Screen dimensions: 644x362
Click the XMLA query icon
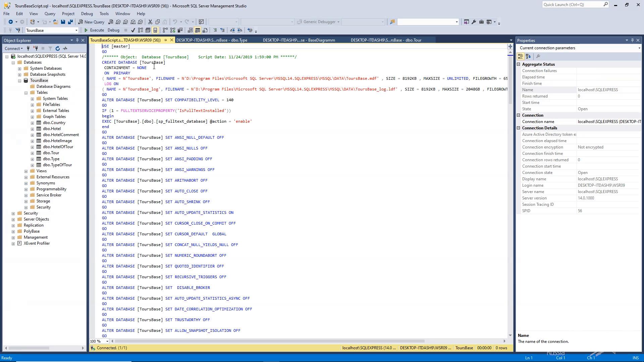tap(133, 22)
